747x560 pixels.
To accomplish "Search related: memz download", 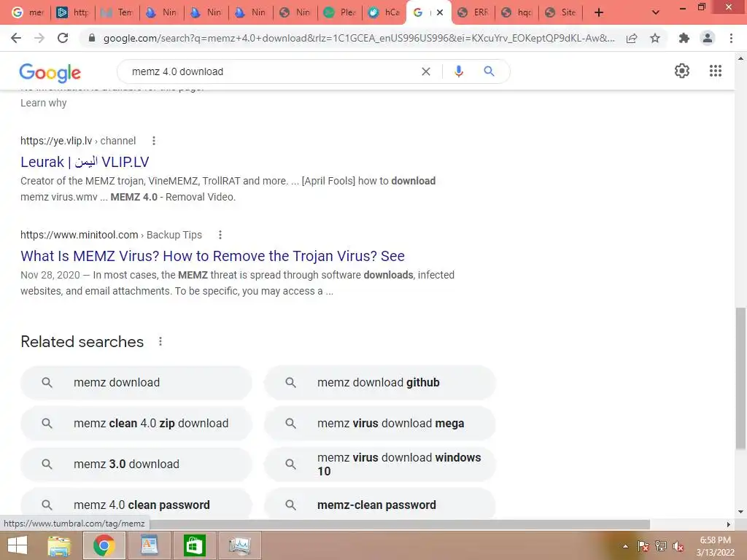I will click(136, 382).
